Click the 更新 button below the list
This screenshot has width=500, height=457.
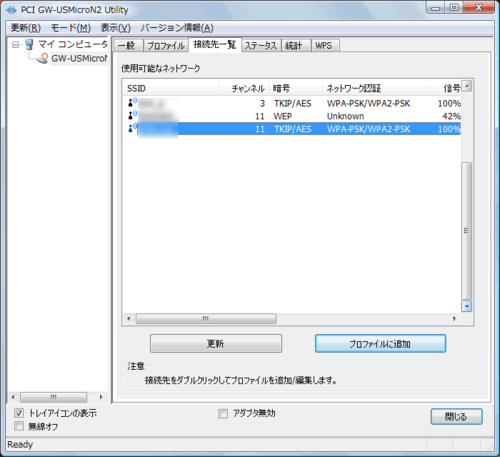pyautogui.click(x=216, y=344)
